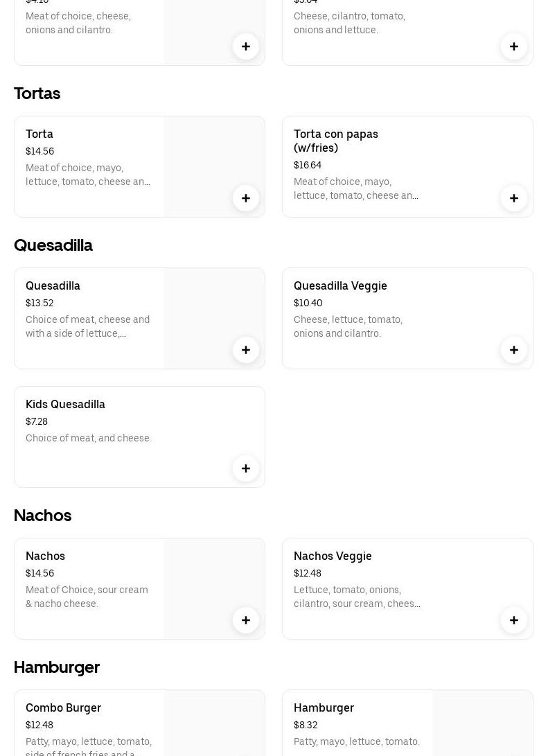Add Torta to cart with plus icon
The height and width of the screenshot is (756, 557).
pos(246,198)
